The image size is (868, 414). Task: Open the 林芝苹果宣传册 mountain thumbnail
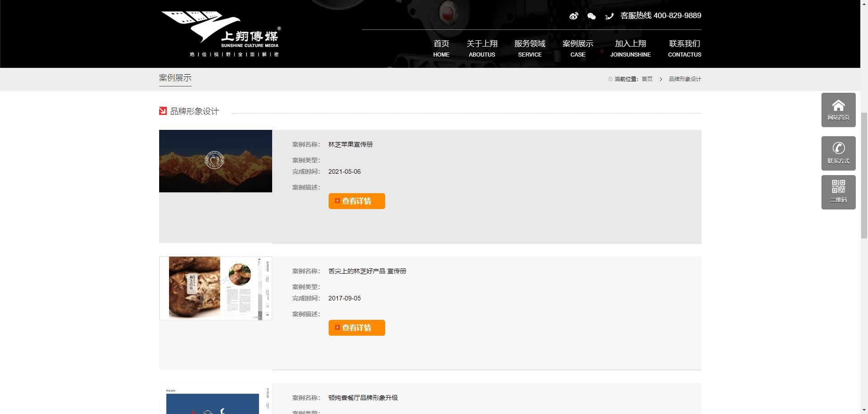click(216, 161)
